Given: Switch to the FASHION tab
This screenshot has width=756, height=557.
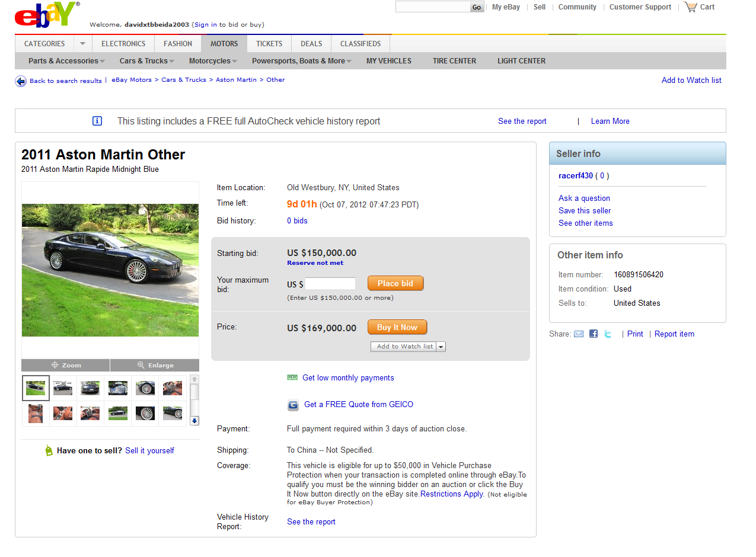Looking at the screenshot, I should click(x=178, y=44).
